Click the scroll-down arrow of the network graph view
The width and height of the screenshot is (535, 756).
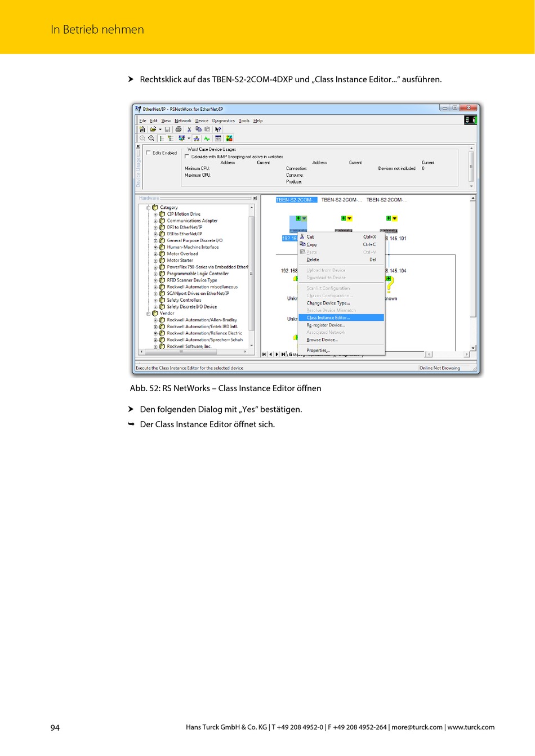tap(473, 348)
